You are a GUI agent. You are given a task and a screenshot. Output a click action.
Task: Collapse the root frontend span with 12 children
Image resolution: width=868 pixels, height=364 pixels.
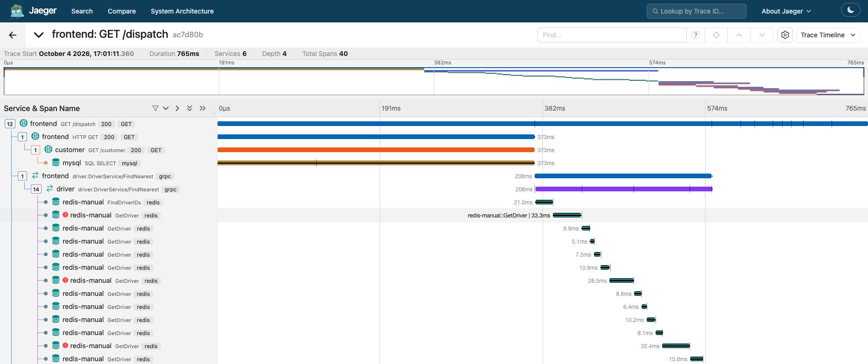pyautogui.click(x=10, y=124)
